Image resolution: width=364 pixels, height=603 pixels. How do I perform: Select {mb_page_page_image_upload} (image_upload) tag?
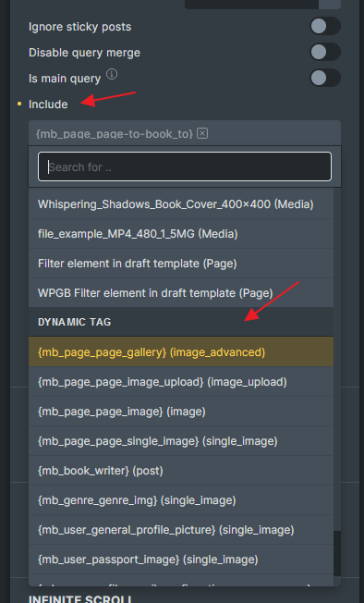coord(181,382)
